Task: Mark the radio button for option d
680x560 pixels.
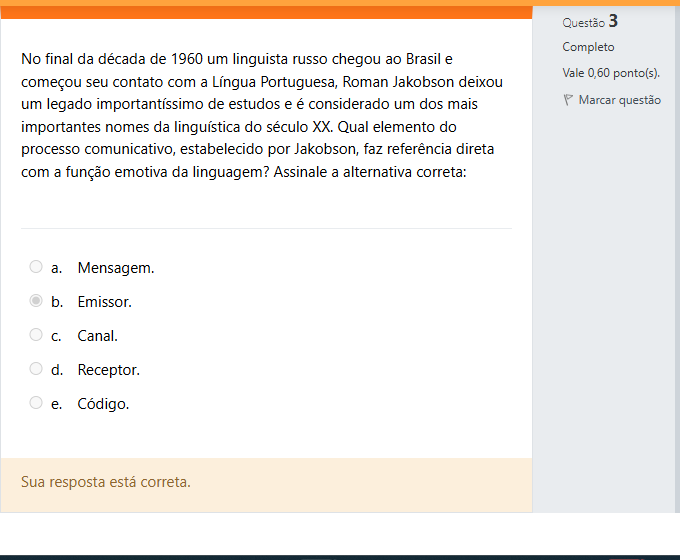Action: pyautogui.click(x=36, y=369)
